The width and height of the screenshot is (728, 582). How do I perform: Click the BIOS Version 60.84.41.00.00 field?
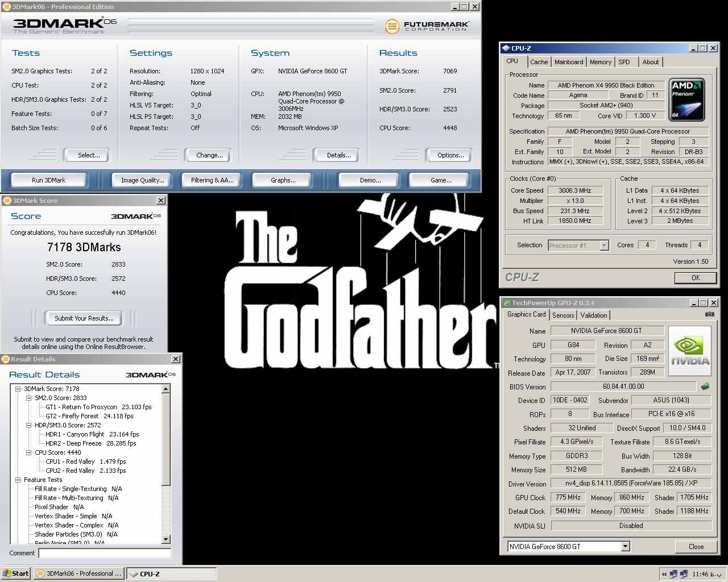point(623,386)
